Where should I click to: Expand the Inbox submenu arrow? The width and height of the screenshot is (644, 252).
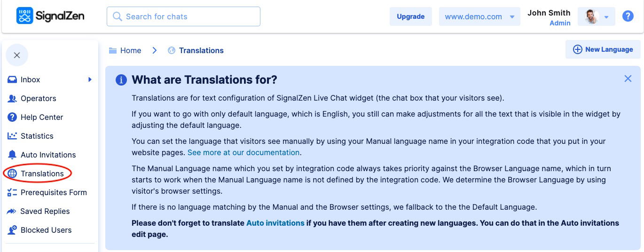pyautogui.click(x=90, y=79)
